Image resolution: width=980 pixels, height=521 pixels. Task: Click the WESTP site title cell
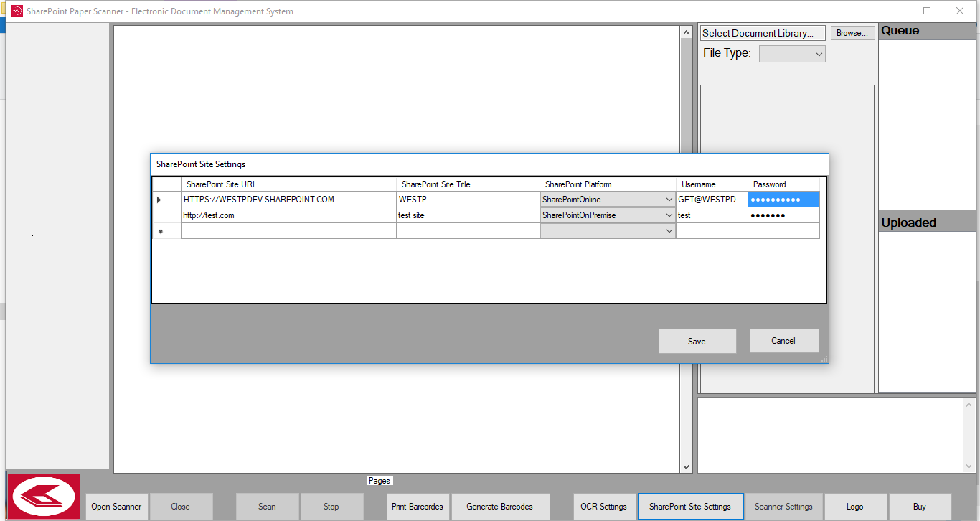[468, 200]
